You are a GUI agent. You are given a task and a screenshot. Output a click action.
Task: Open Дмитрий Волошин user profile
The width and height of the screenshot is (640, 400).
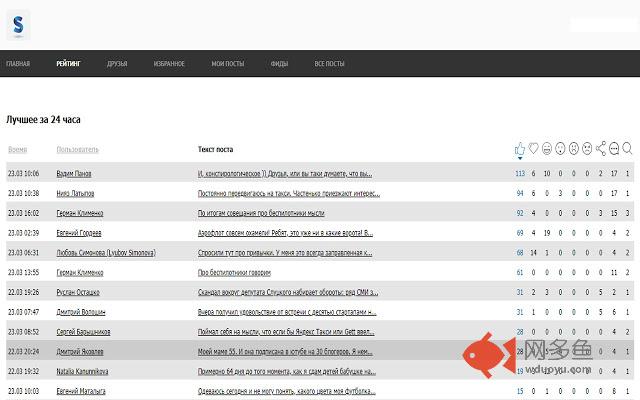tap(81, 312)
